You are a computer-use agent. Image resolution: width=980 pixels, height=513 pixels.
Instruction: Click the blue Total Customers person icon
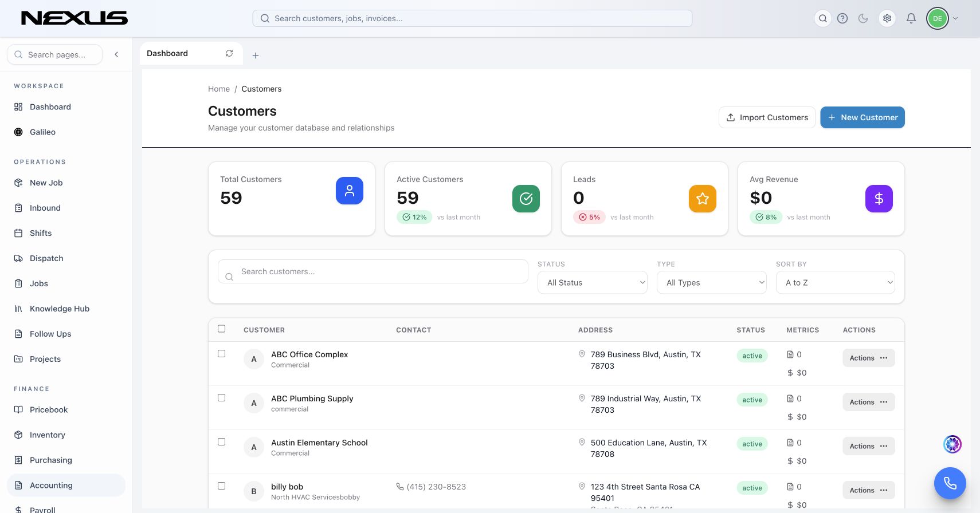tap(350, 191)
